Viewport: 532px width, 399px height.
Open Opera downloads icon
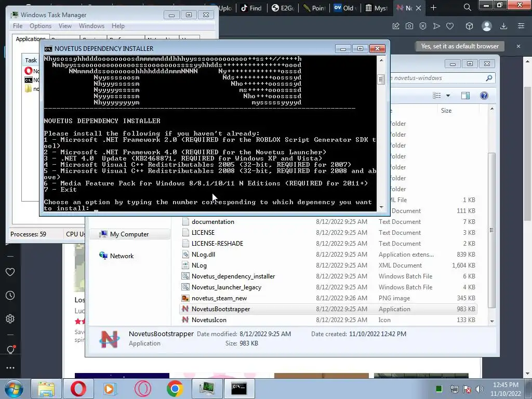pyautogui.click(x=503, y=26)
